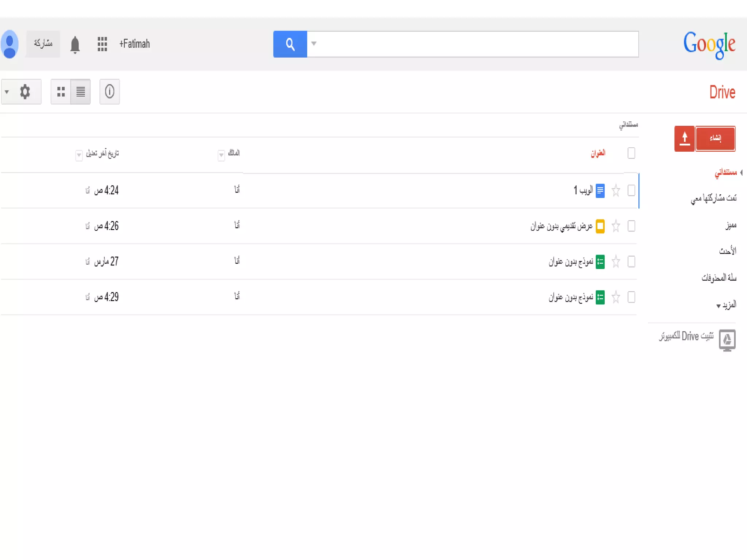The height and width of the screenshot is (560, 747).
Task: Open the notifications bell
Action: click(75, 45)
